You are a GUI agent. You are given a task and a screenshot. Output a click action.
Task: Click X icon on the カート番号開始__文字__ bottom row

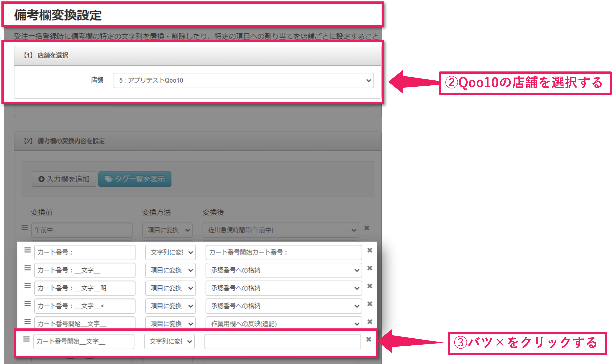point(369,340)
